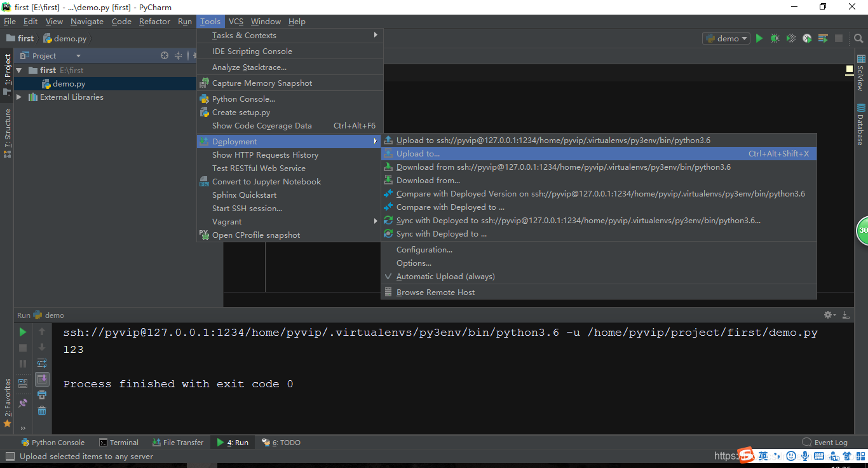The height and width of the screenshot is (468, 868).
Task: Open the Code menu
Action: (121, 22)
